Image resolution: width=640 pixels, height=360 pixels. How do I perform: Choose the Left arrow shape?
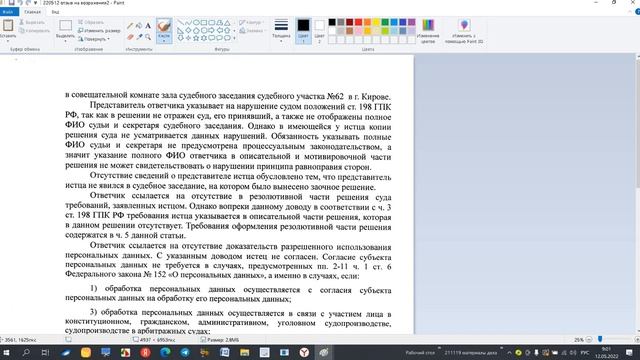tap(219, 30)
